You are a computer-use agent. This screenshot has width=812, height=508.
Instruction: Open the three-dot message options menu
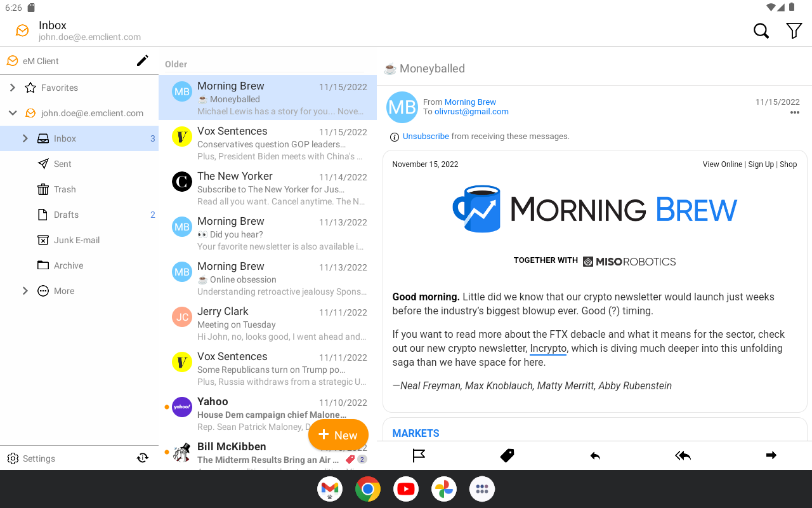(795, 113)
